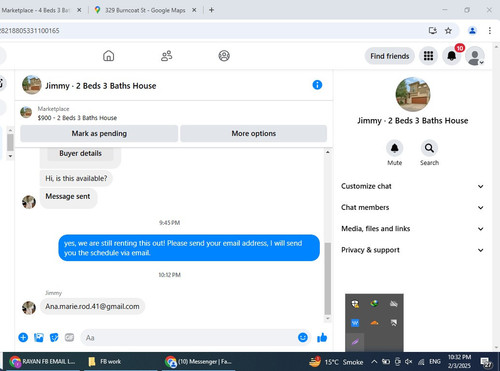500x371 pixels.
Task: Mute this conversation with the bell icon
Action: (x=394, y=148)
